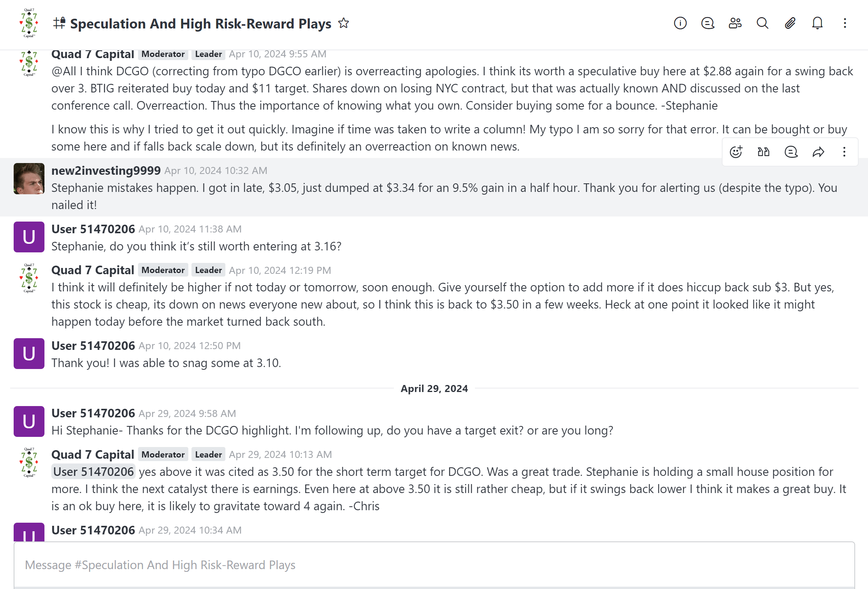Open more actions menu on hovered message
The width and height of the screenshot is (868, 589).
coord(844,152)
